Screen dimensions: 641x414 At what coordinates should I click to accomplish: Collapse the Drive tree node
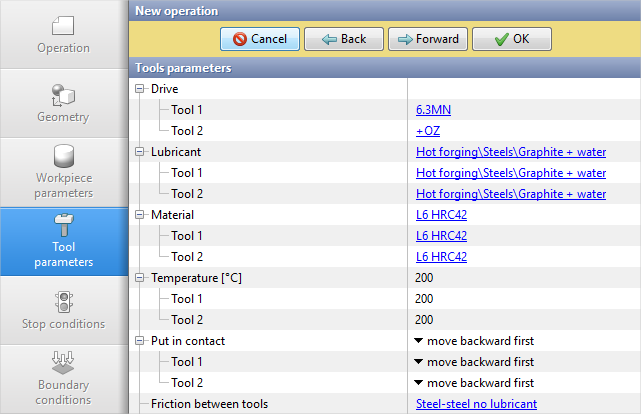click(140, 89)
